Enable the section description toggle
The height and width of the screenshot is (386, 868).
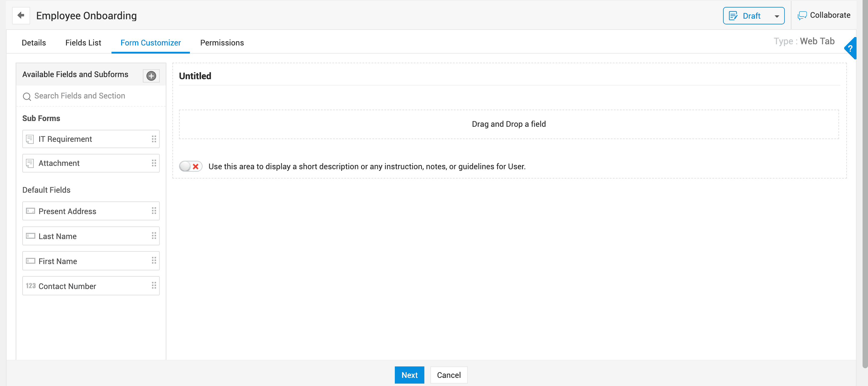190,166
